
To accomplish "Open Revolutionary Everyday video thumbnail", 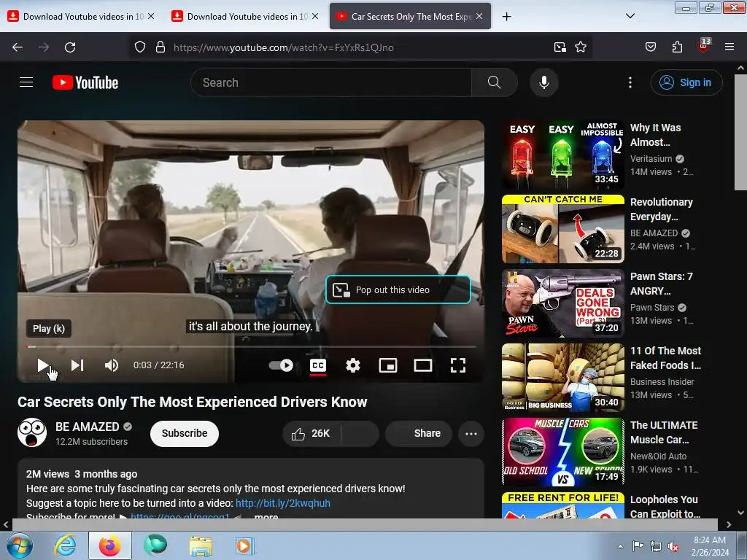I will click(562, 228).
